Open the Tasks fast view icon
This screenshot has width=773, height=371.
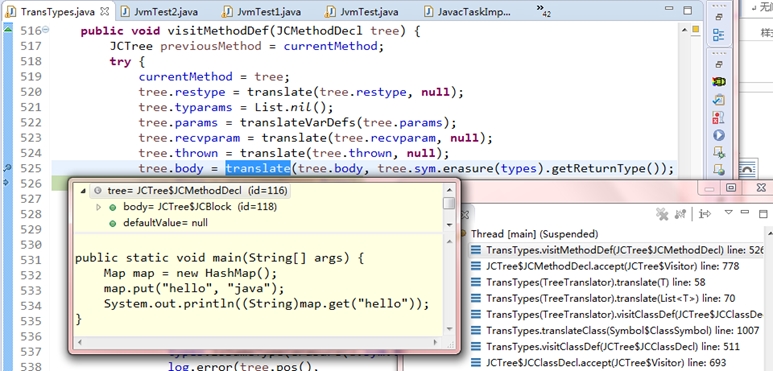(x=719, y=100)
